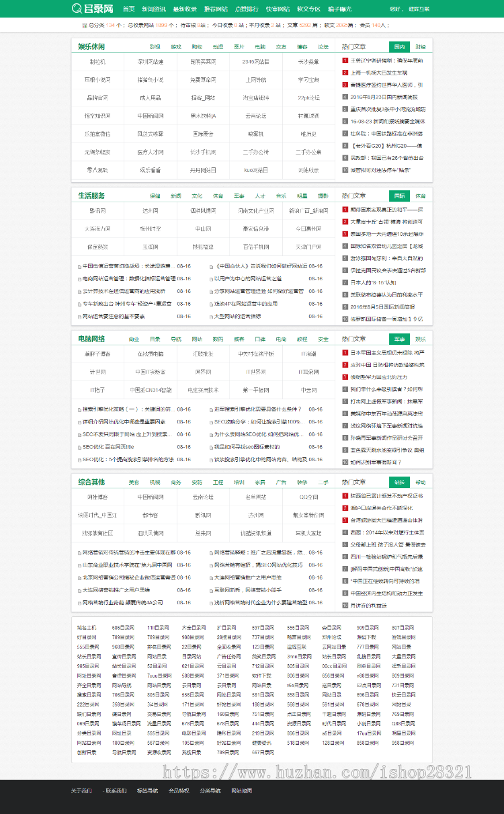Click the document icon before 互联网销售
The width and height of the screenshot is (504, 814).
210,589
